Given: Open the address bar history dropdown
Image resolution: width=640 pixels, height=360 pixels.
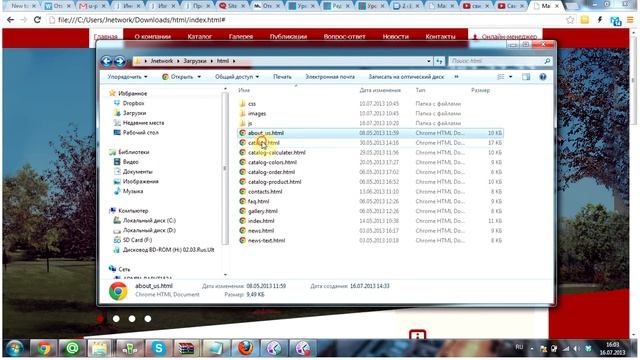Looking at the screenshot, I should (429, 61).
